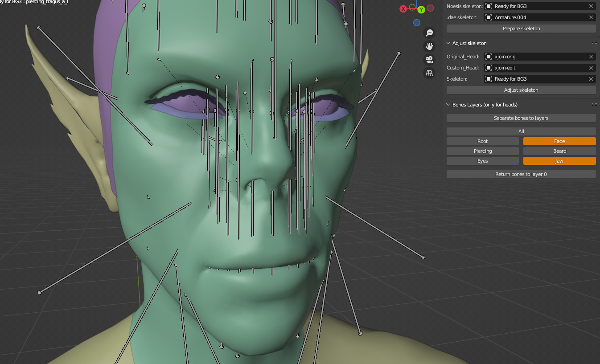The image size is (600, 364).
Task: Switch perspective/orthographic with the grid icon
Action: click(x=429, y=74)
